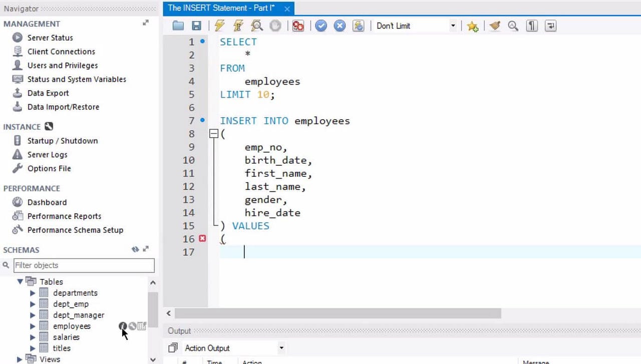641x364 pixels.
Task: Toggle wrapping of long lines
Action: pos(550,25)
